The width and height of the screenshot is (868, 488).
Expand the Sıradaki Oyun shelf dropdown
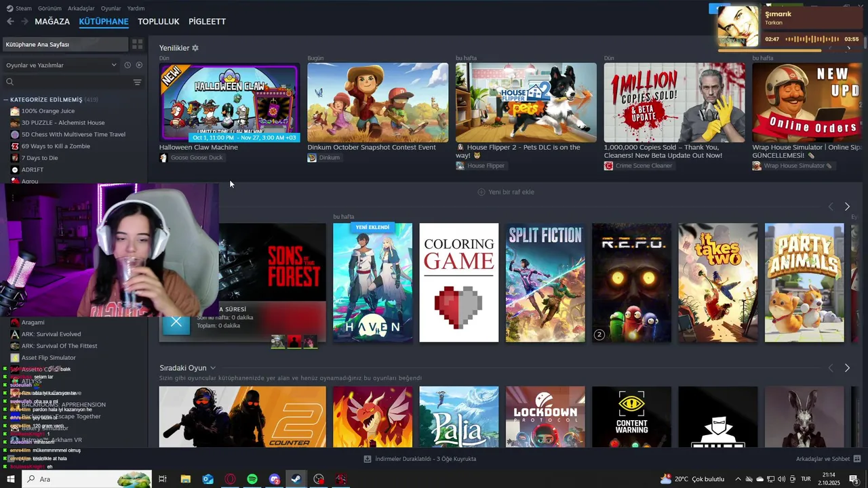click(x=213, y=368)
